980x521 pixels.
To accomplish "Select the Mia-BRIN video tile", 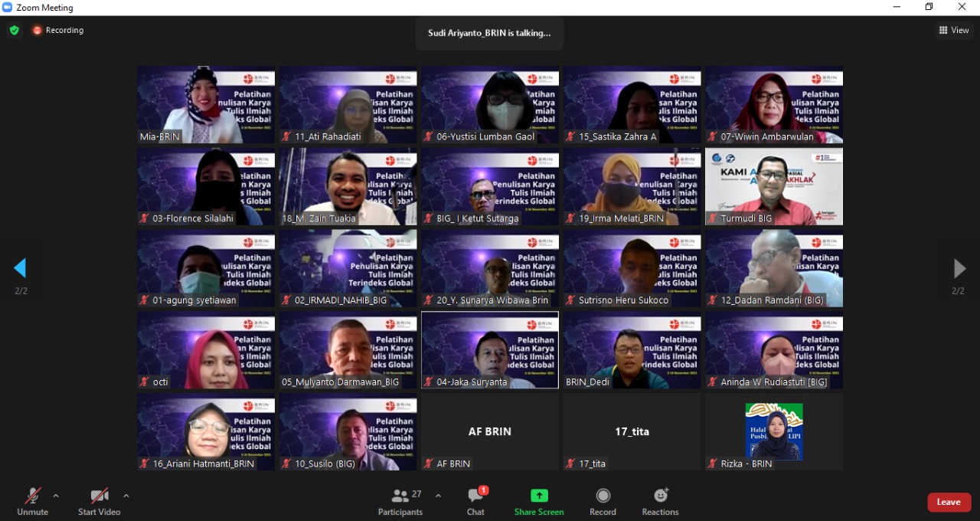I will [x=206, y=104].
